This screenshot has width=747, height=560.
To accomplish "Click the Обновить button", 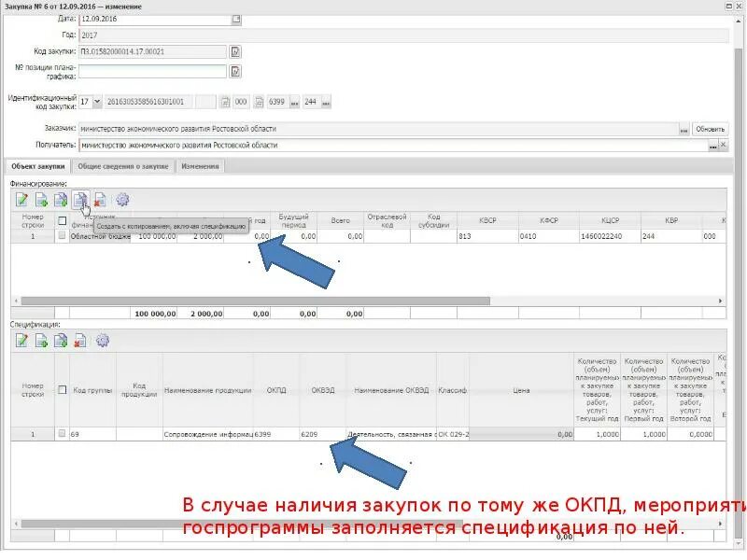I will (710, 129).
